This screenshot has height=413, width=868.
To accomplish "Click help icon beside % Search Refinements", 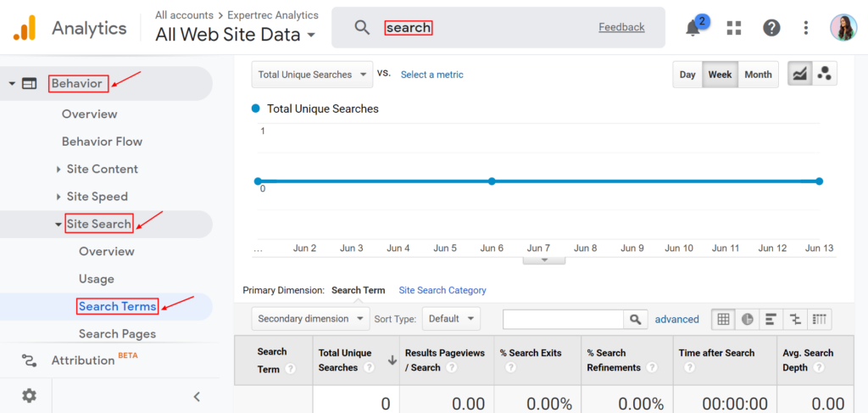I will pyautogui.click(x=652, y=367).
